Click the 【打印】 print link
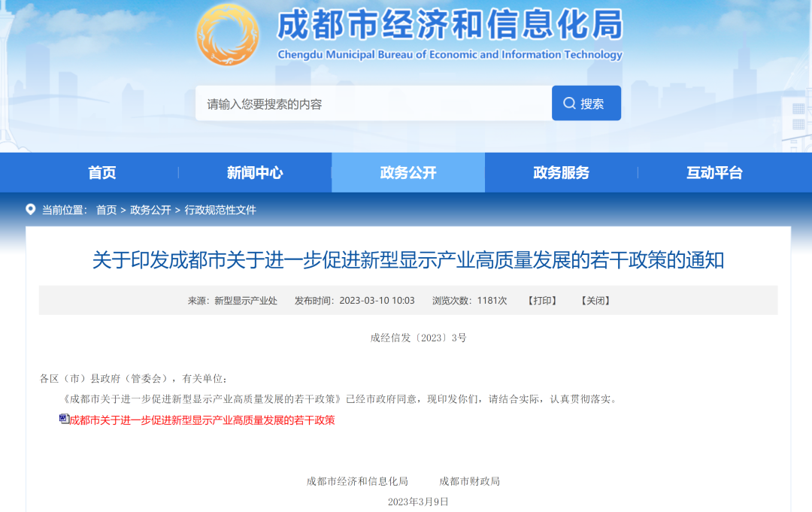This screenshot has width=812, height=512. point(543,300)
